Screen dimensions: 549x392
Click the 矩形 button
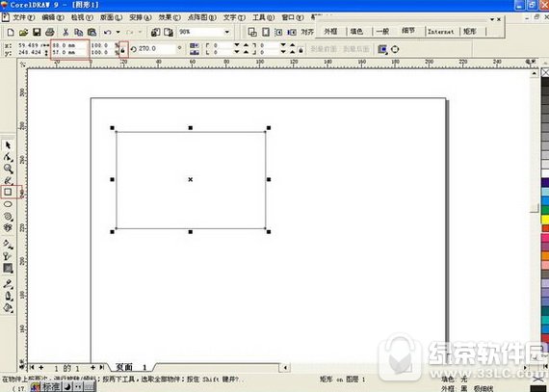(470, 32)
